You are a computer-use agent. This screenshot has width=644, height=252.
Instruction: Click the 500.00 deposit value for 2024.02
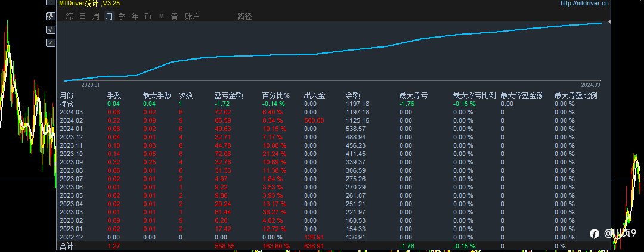pos(314,121)
